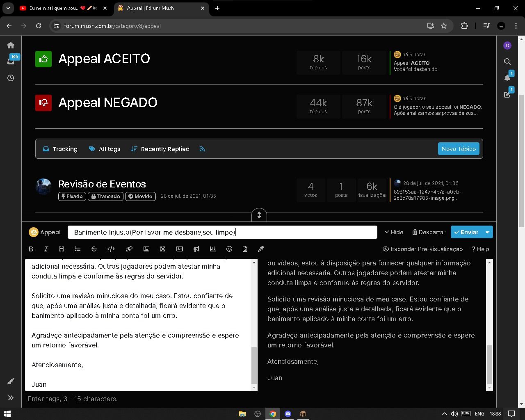The height and width of the screenshot is (420, 525).
Task: Open unread inbox icon with 199 badge
Action: tap(11, 61)
